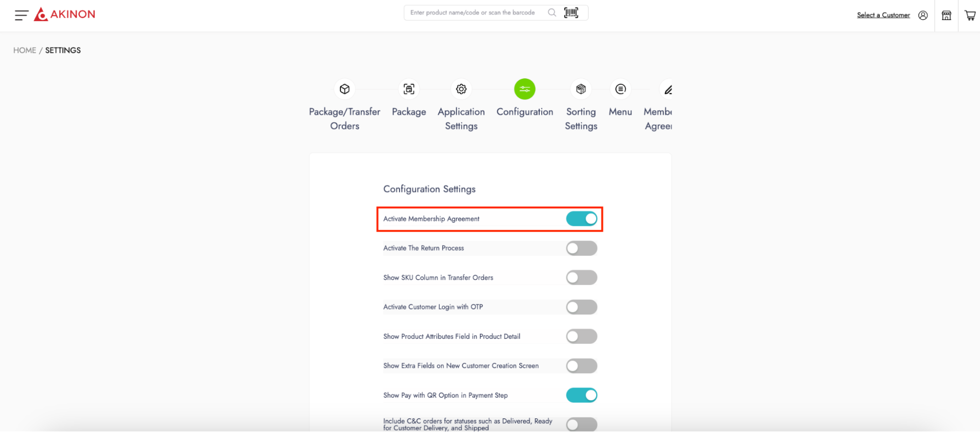Image resolution: width=980 pixels, height=432 pixels.
Task: Disable Activate Membership Agreement toggle
Action: [x=581, y=219]
